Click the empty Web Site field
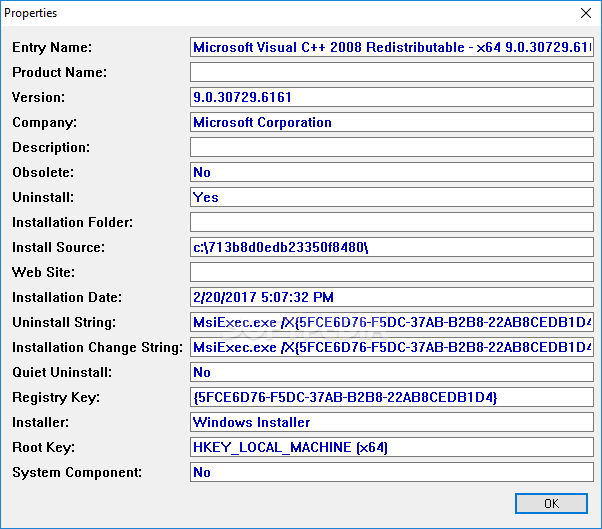The height and width of the screenshot is (529, 602). click(392, 272)
